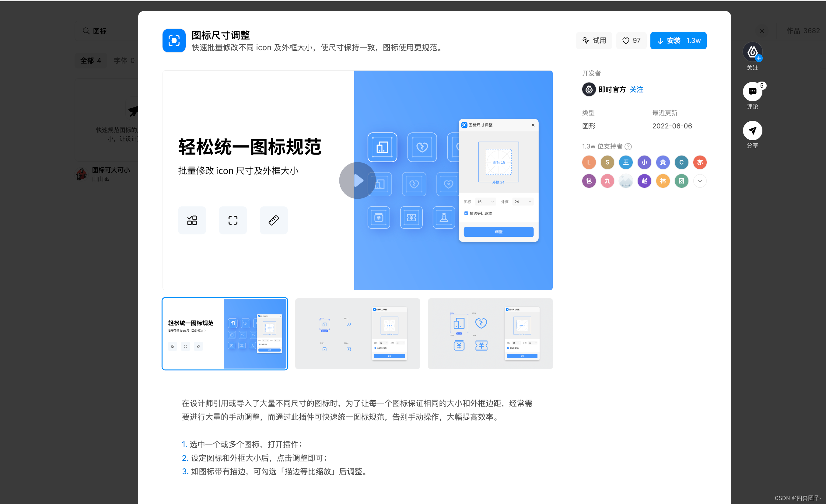Install the plugin with 安装 1.3w button
Image resolution: width=826 pixels, height=504 pixels.
pyautogui.click(x=678, y=40)
